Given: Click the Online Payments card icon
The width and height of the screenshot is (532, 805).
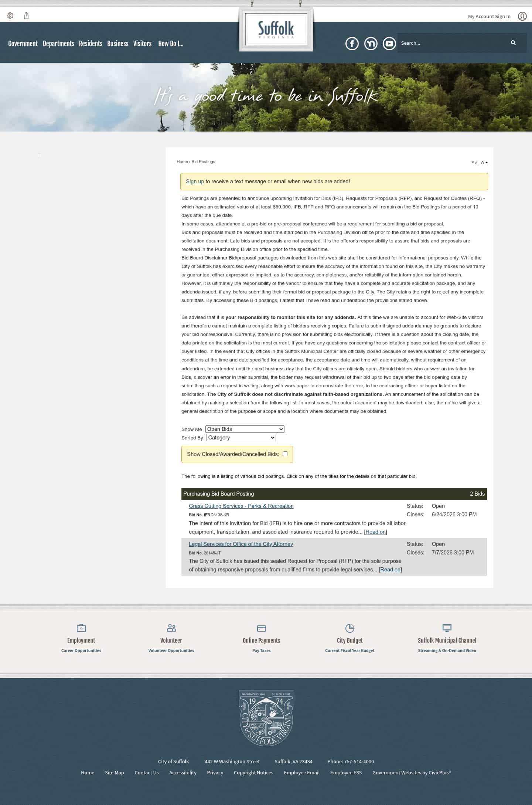Looking at the screenshot, I should [262, 628].
